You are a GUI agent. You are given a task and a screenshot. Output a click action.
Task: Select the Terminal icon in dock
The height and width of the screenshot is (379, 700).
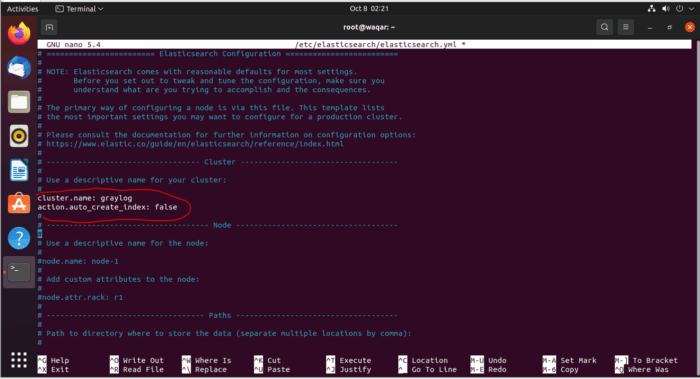pos(19,272)
